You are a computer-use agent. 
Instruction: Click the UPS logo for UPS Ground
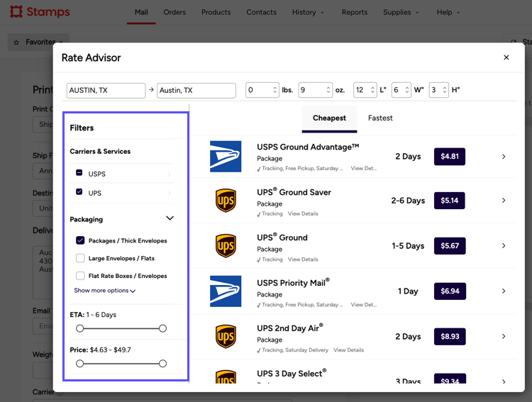[x=226, y=245]
